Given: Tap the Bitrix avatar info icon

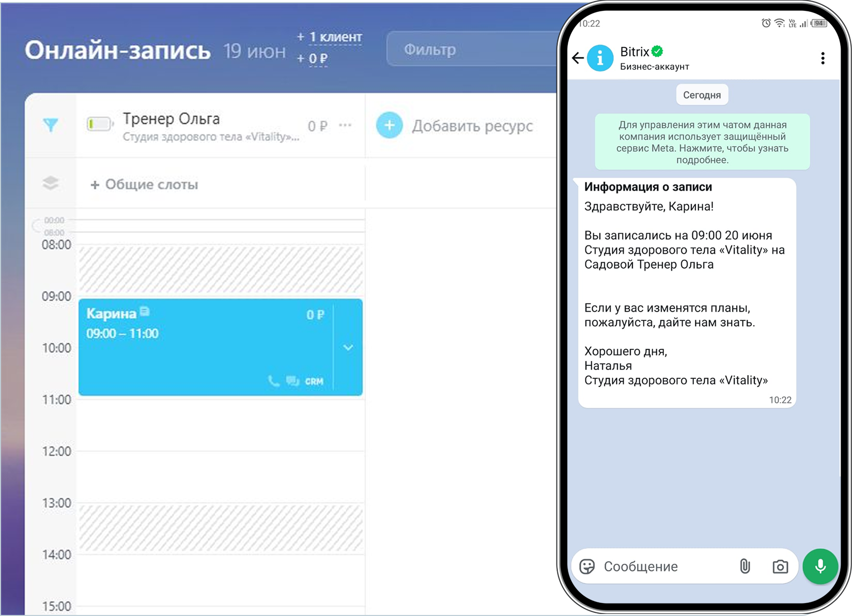Looking at the screenshot, I should [x=600, y=58].
